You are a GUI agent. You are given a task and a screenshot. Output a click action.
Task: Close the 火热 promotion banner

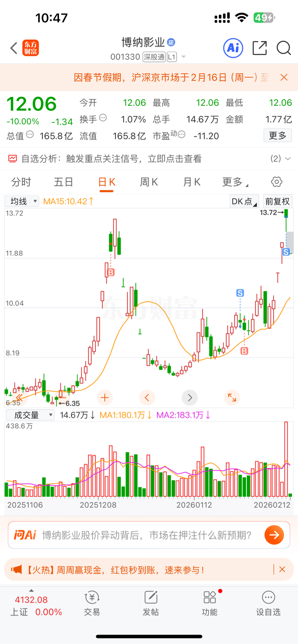(282, 569)
